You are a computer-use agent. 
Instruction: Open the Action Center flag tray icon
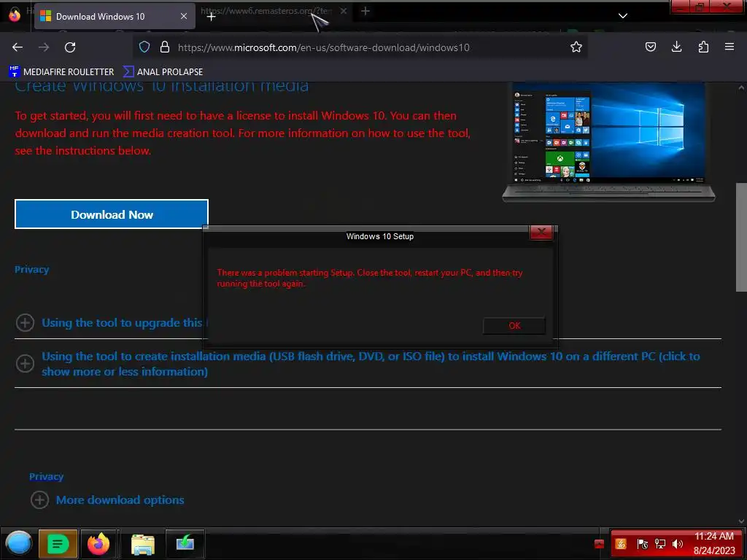642,544
